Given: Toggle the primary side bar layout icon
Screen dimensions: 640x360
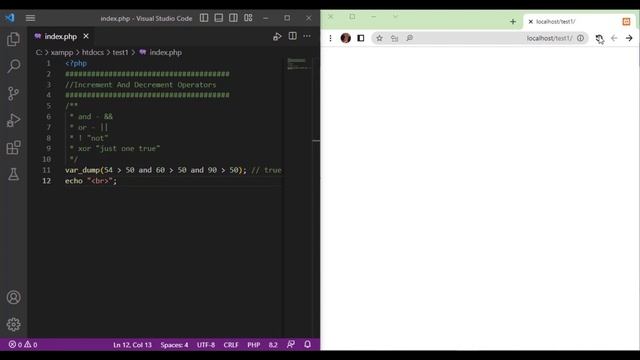Looking at the screenshot, I should [x=204, y=18].
